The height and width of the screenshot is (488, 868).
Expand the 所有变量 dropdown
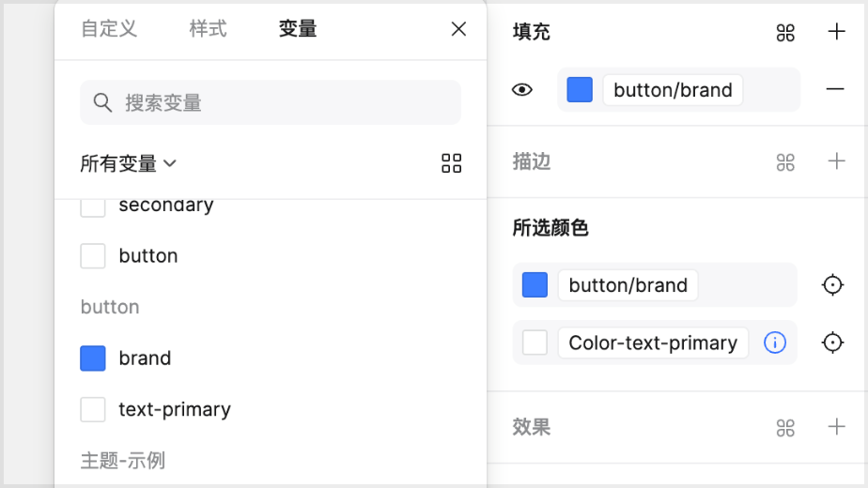pyautogui.click(x=129, y=163)
